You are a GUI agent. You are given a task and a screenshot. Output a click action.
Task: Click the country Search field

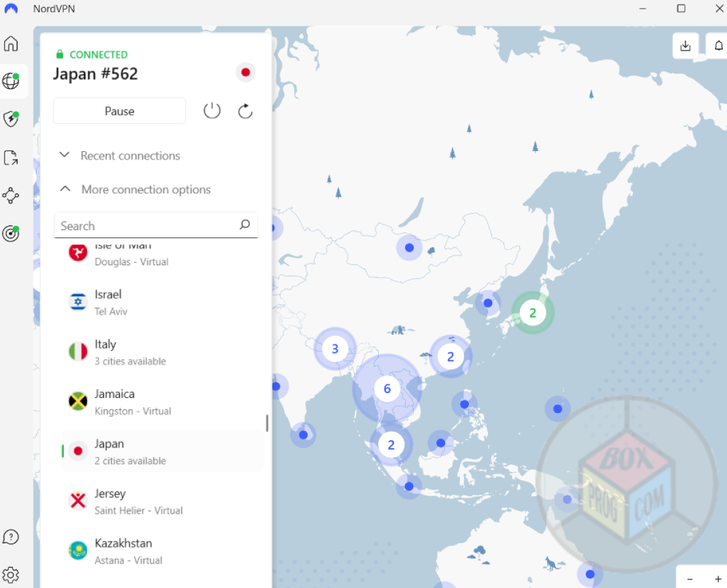[148, 226]
